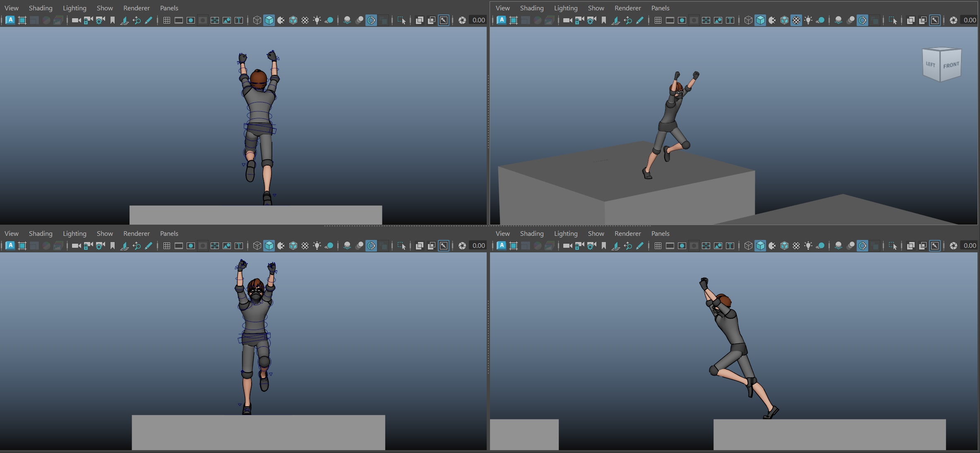The image size is (980, 453).
Task: Click Image Plane icon in top-left viewport
Action: pos(124,20)
